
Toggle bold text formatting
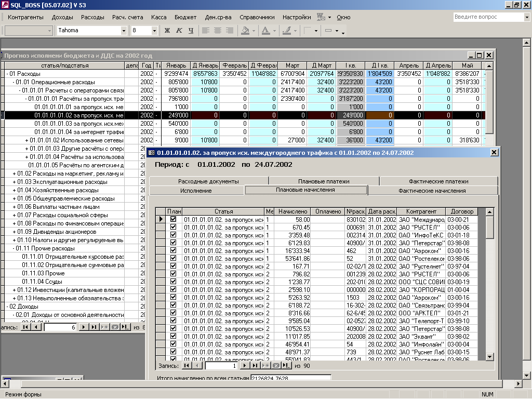[167, 31]
